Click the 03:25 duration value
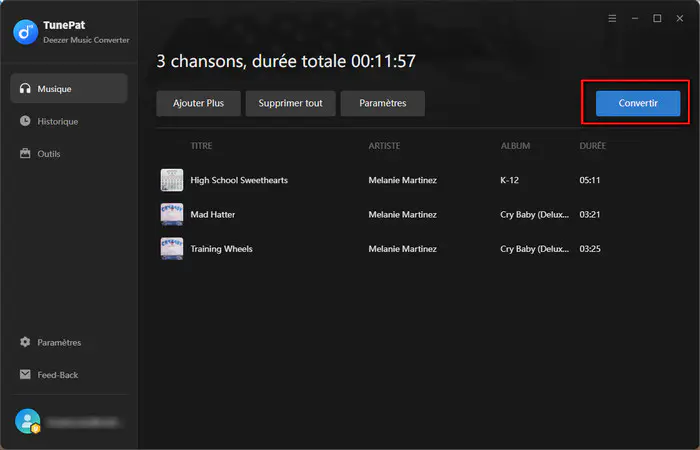This screenshot has width=700, height=450. click(x=590, y=249)
